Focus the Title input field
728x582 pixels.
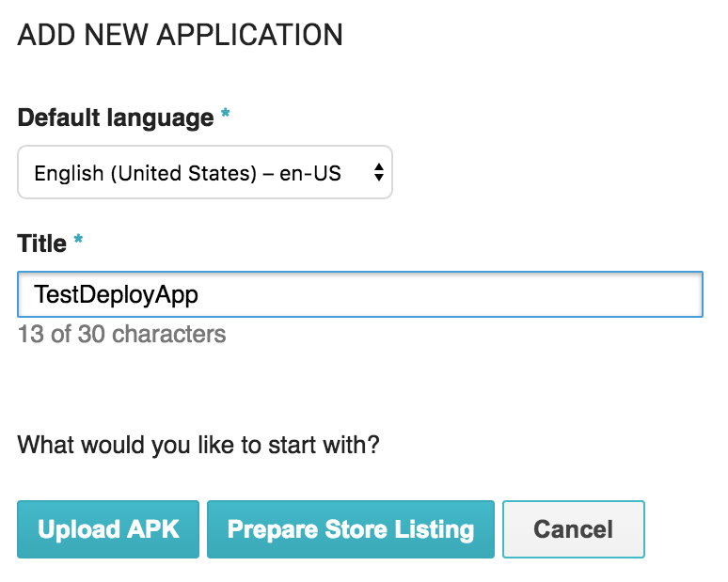(x=359, y=294)
